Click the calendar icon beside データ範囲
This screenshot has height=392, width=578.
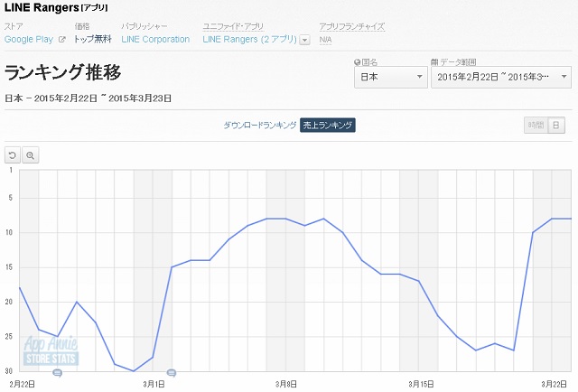pos(434,62)
